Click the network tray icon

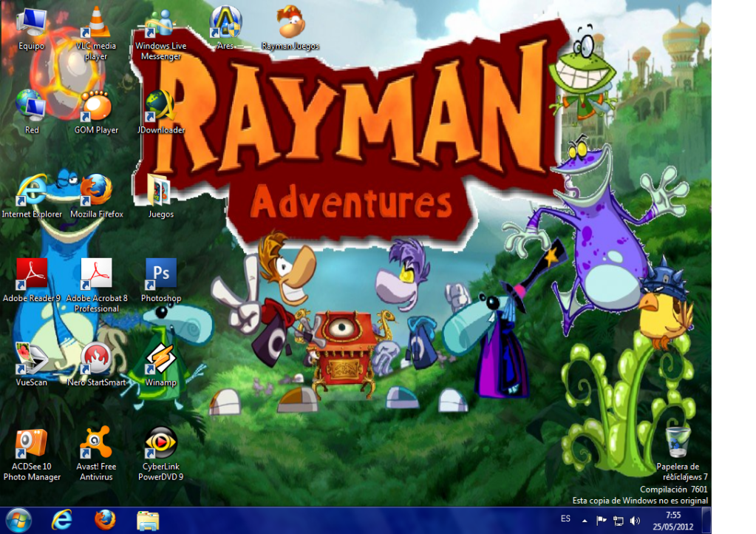coord(618,521)
